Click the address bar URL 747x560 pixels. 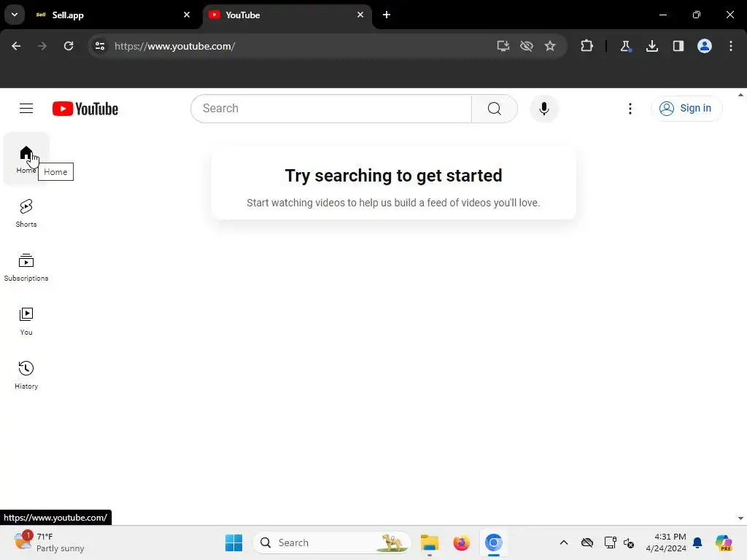coord(175,46)
